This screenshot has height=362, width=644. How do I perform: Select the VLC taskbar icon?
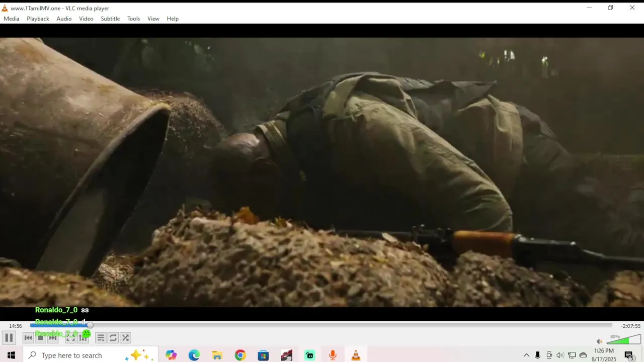356,355
